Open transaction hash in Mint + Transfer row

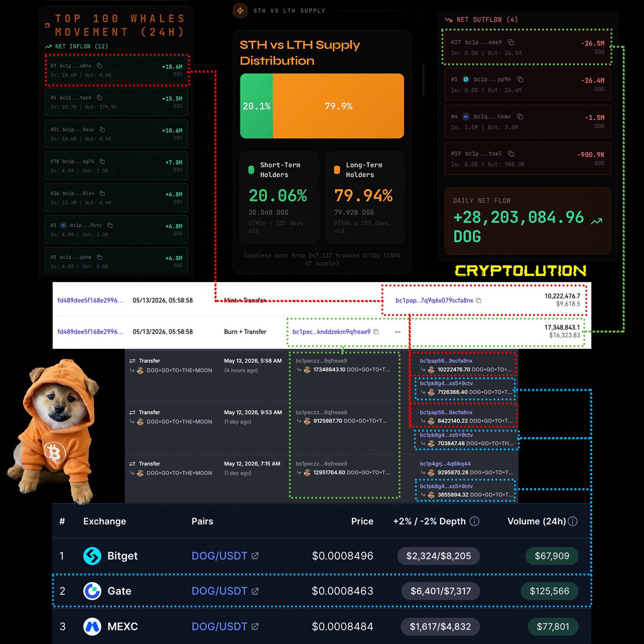(x=90, y=301)
